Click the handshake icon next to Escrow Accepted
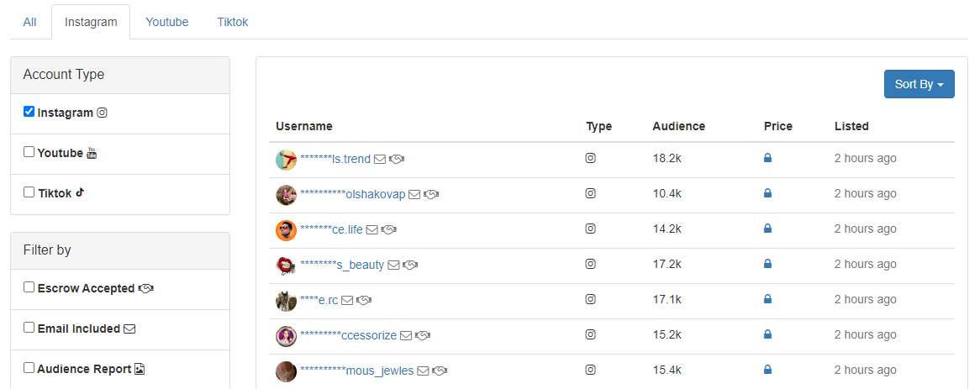Screen dimensions: 980x389 [145, 288]
